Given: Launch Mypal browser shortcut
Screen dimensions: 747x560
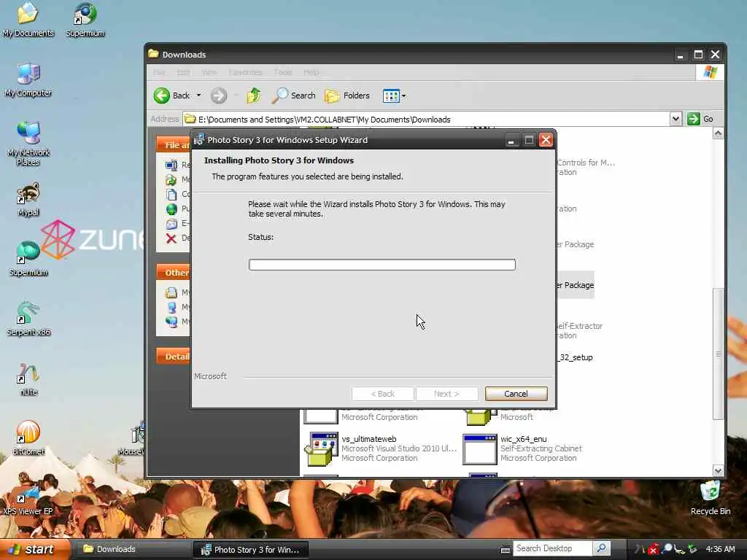Looking at the screenshot, I should point(28,200).
